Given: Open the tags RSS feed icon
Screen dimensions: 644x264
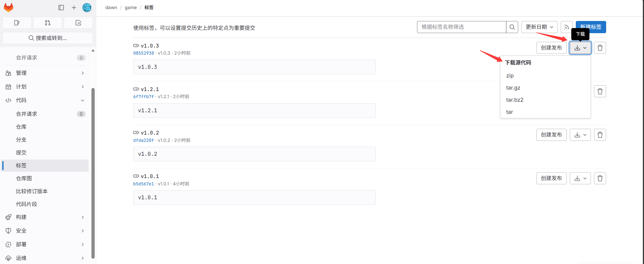Looking at the screenshot, I should coord(566,27).
